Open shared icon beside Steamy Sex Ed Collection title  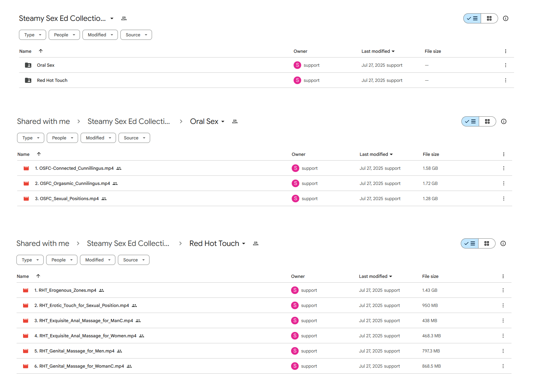point(124,18)
